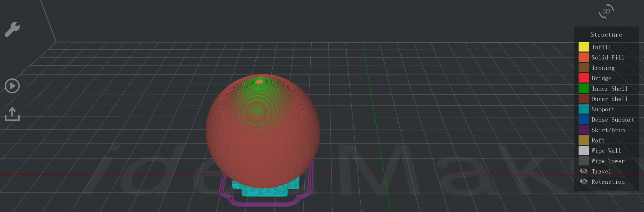Click the Skirt/Brim purple swatch
This screenshot has height=212, width=644.
pyautogui.click(x=584, y=130)
